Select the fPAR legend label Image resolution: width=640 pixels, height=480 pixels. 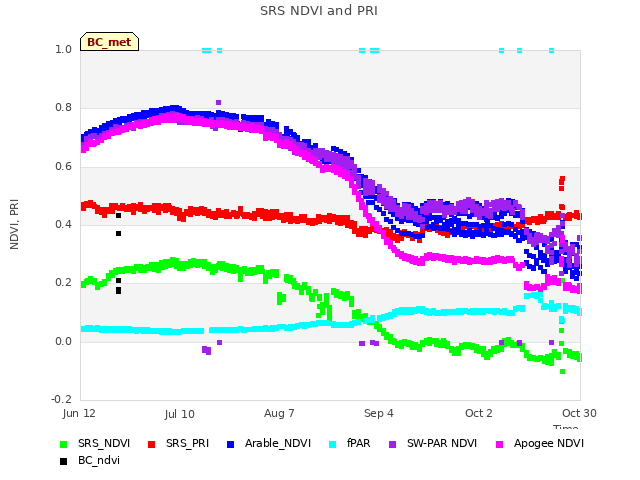click(x=359, y=444)
